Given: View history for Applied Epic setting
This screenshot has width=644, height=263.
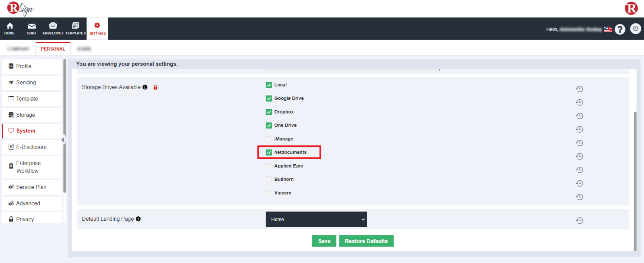Looking at the screenshot, I should [580, 170].
